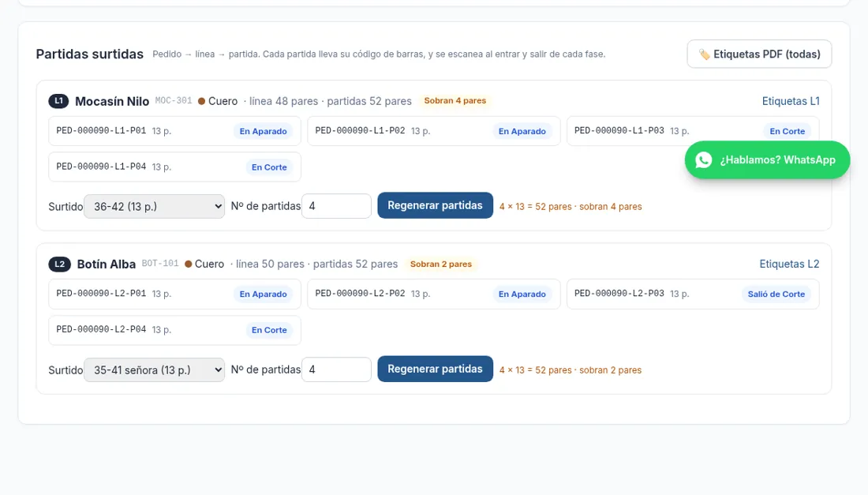Click En Aparado status of L1-P01

(x=263, y=131)
